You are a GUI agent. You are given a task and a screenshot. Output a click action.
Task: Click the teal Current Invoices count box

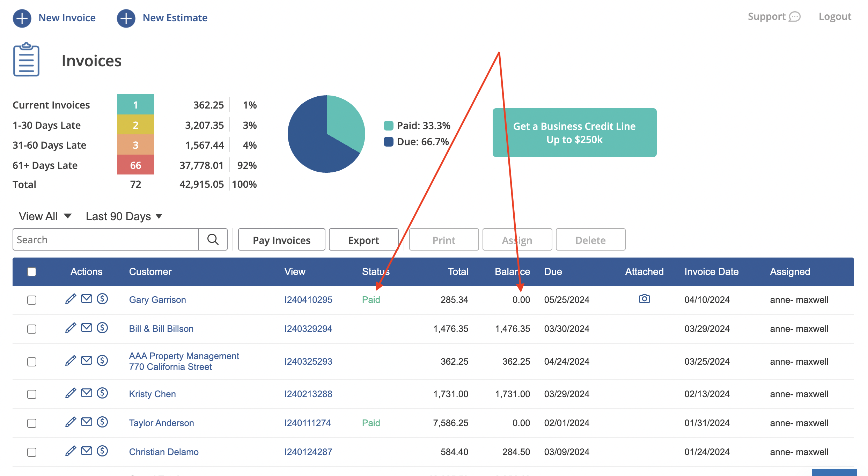tap(136, 104)
